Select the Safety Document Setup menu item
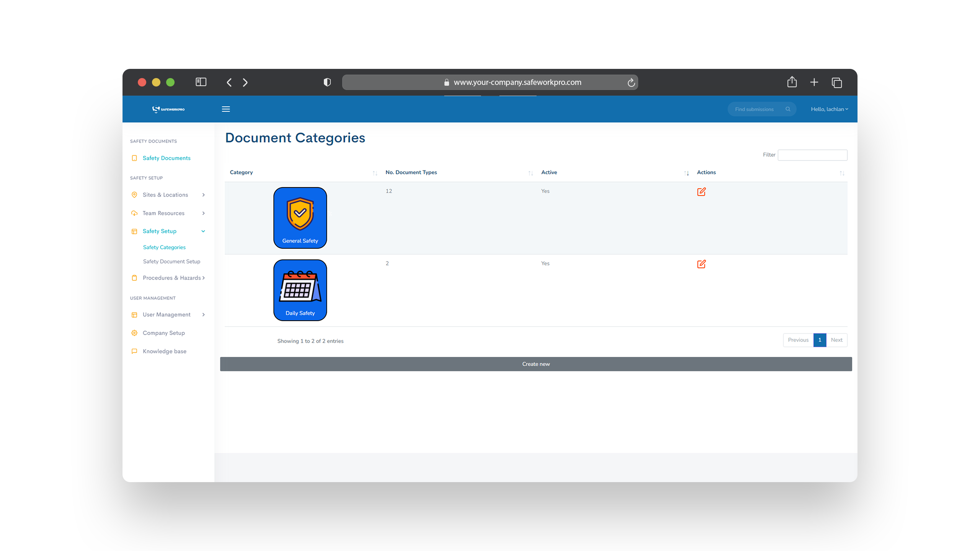The width and height of the screenshot is (980, 551). tap(171, 261)
